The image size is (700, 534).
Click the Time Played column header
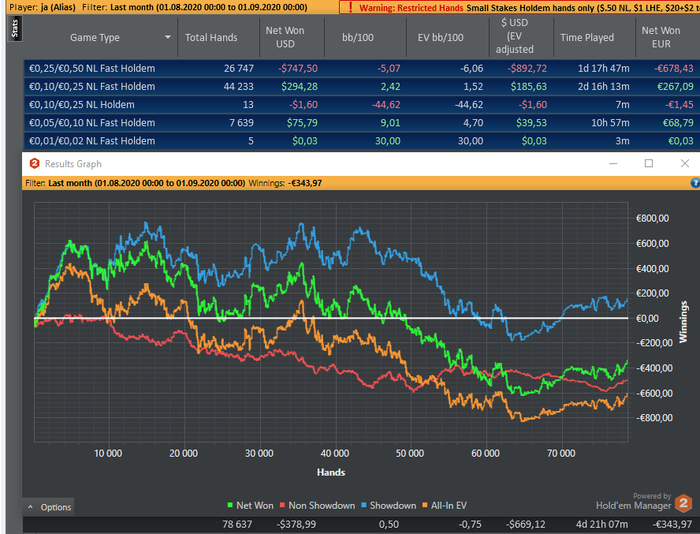pyautogui.click(x=586, y=37)
